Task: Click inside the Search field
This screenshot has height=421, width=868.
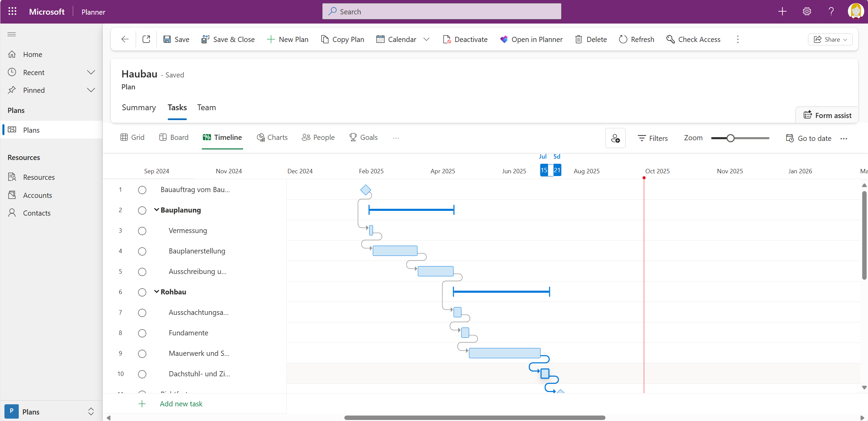Action: pyautogui.click(x=441, y=11)
